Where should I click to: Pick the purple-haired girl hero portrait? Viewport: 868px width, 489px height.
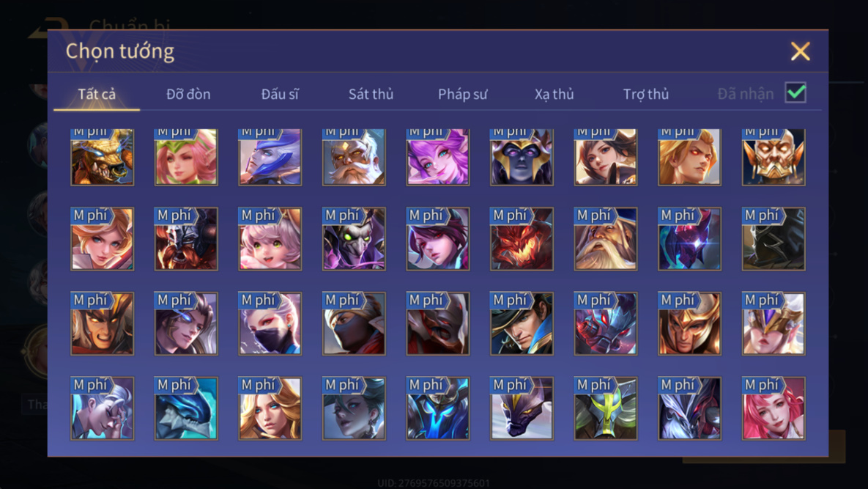(x=437, y=157)
